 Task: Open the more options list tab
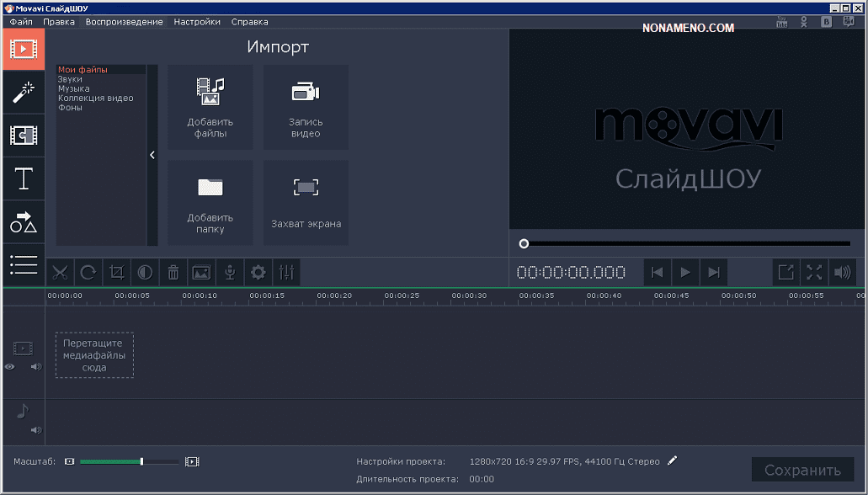coord(23,264)
